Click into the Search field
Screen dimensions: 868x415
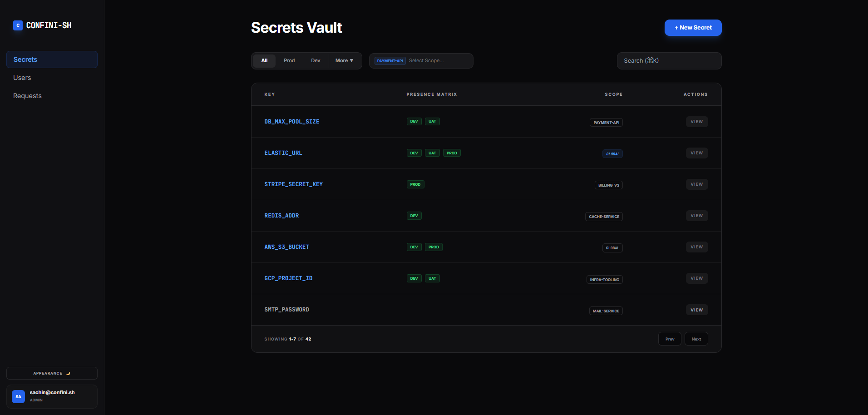point(669,61)
